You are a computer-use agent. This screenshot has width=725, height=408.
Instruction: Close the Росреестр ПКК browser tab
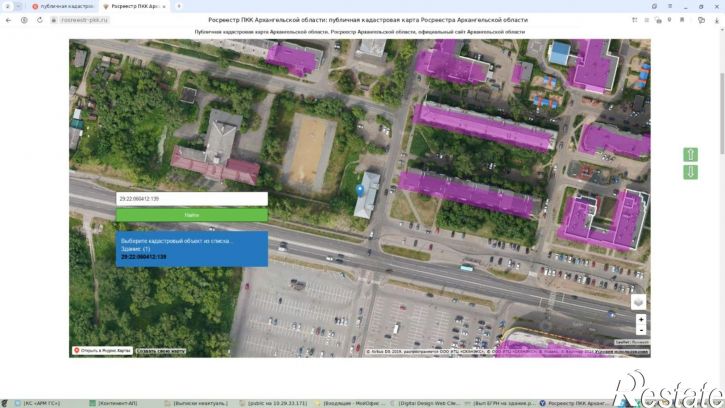click(164, 6)
